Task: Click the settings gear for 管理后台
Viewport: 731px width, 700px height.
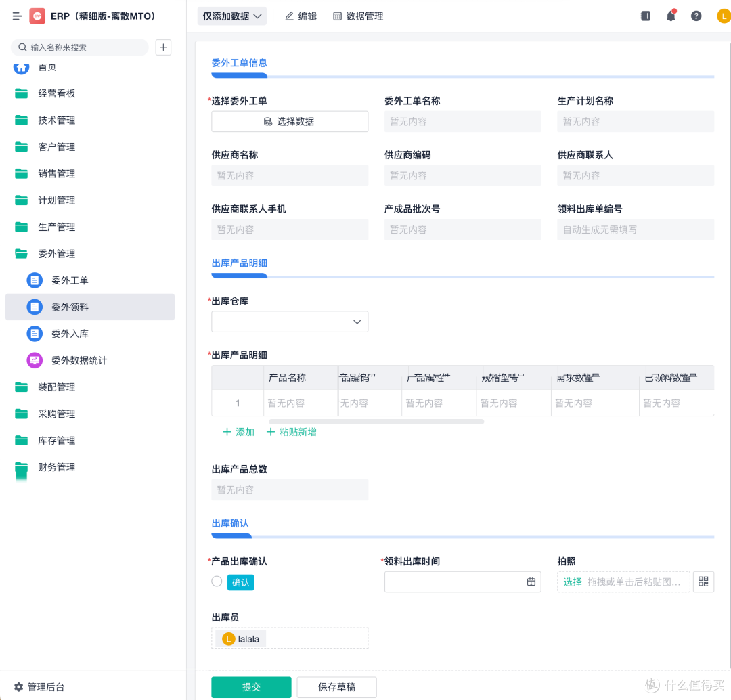Action: pos(18,687)
